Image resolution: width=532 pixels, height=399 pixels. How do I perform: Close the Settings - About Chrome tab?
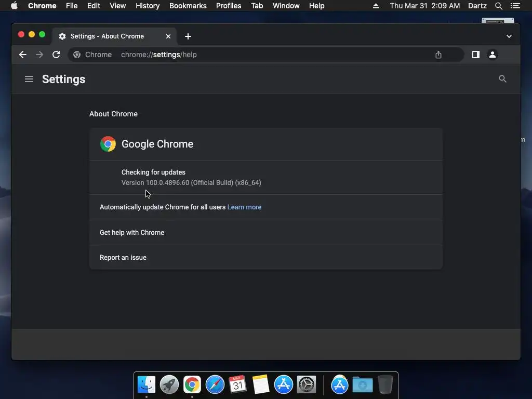pyautogui.click(x=168, y=36)
